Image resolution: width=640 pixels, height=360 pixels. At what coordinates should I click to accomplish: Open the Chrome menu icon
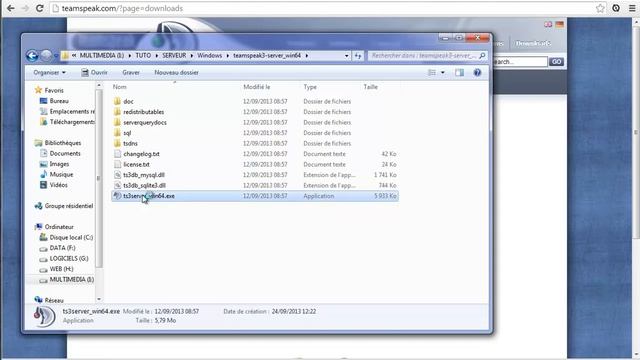[x=632, y=8]
